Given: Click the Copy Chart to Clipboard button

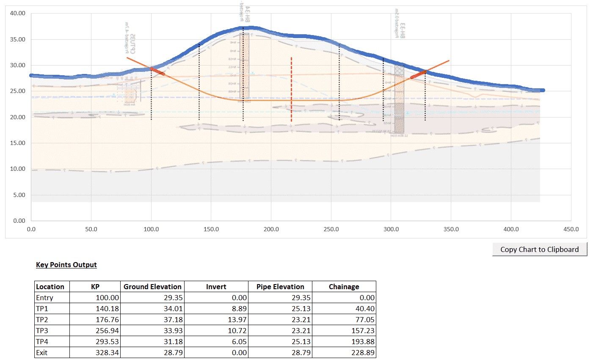Looking at the screenshot, I should point(539,249).
